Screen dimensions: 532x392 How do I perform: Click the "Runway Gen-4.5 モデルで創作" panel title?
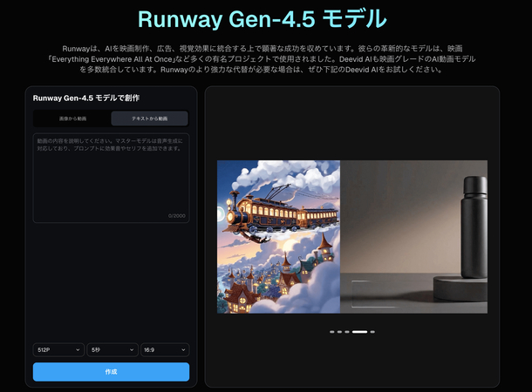click(86, 98)
